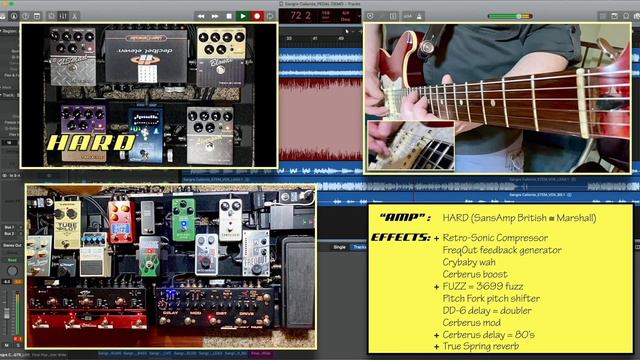This screenshot has width=640, height=360.
Task: Click 'HARD (SansAmp British = Marshall)' text
Action: tap(519, 218)
